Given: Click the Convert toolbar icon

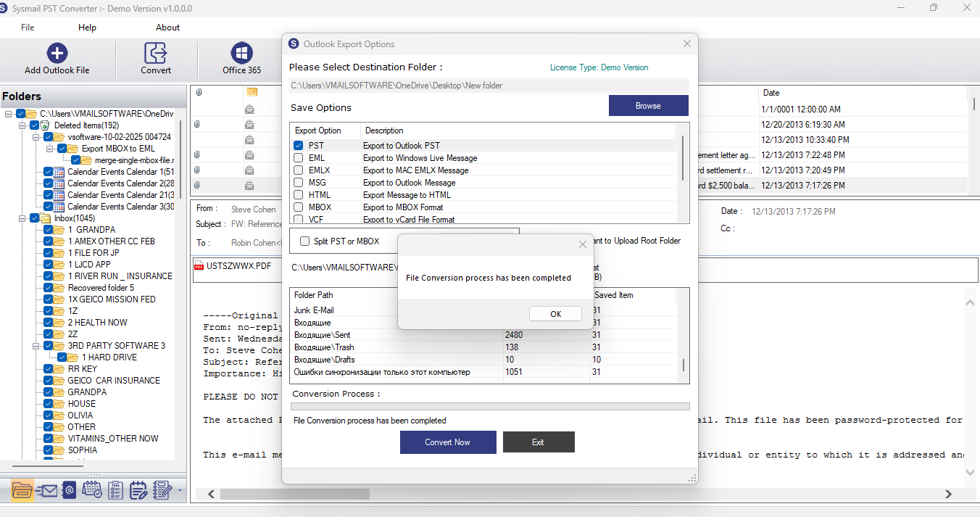Looking at the screenshot, I should (155, 53).
